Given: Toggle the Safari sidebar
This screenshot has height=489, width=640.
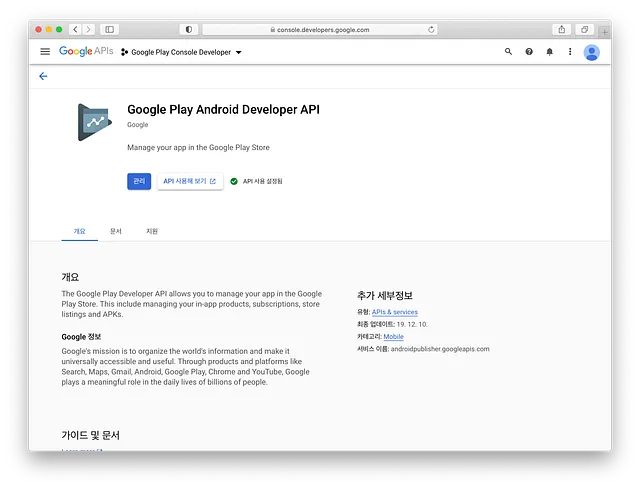Looking at the screenshot, I should pyautogui.click(x=109, y=29).
